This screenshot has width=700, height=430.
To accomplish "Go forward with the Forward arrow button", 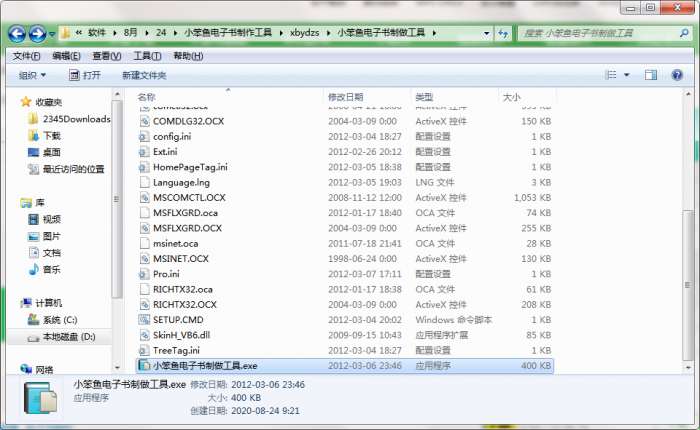I will click(38, 33).
